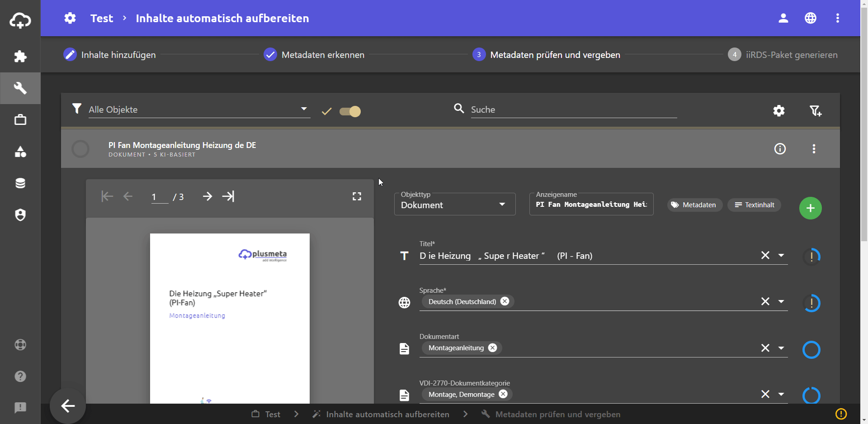Click the add filter funnel-plus icon
Image resolution: width=868 pixels, height=424 pixels.
[x=816, y=111]
